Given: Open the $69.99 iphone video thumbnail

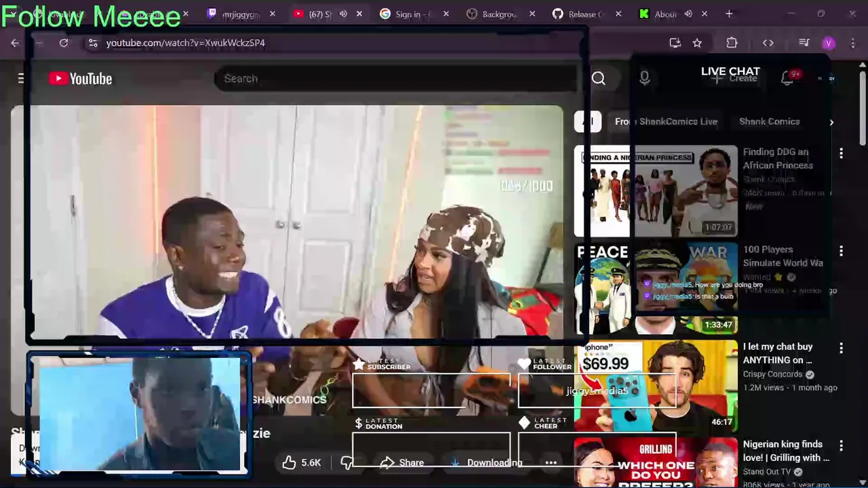Looking at the screenshot, I should tap(656, 386).
